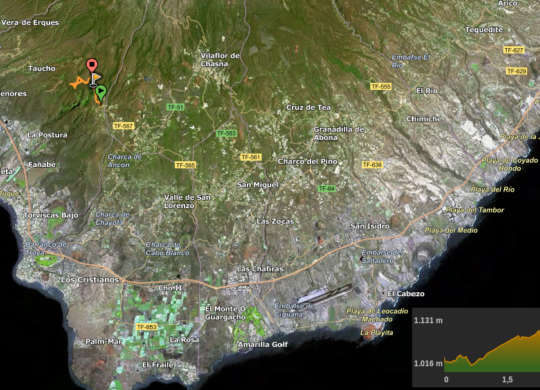Click the TF-565 road shield
This screenshot has width=540, height=390.
click(x=185, y=165)
